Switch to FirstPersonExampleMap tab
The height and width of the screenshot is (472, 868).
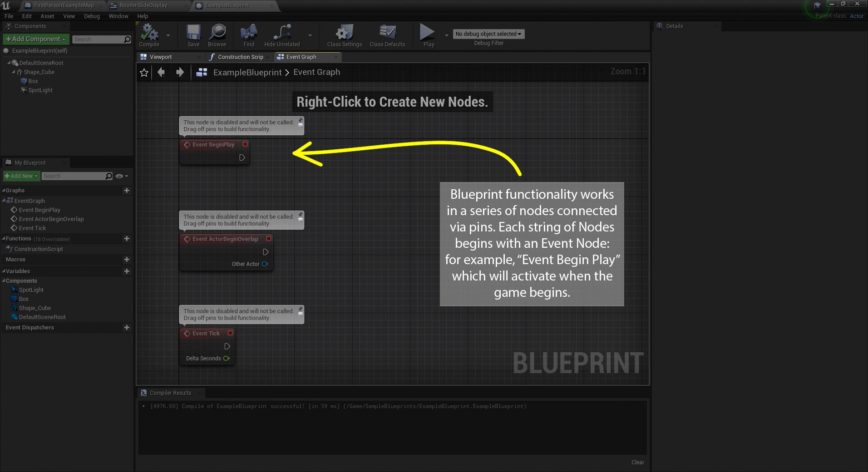tap(64, 5)
